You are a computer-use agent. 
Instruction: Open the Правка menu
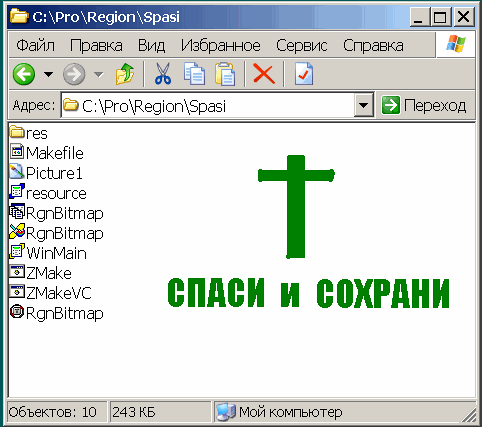96,45
